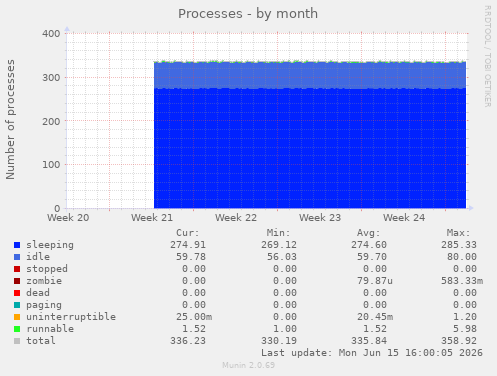Click the stopped legend color swatch
497x376 pixels.
(x=17, y=269)
